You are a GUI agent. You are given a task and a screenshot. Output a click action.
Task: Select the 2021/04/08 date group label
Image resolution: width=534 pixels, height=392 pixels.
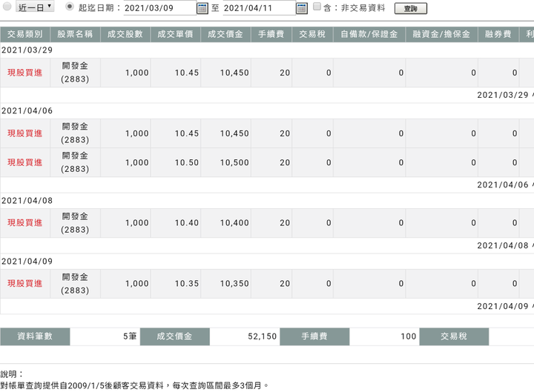point(27,200)
